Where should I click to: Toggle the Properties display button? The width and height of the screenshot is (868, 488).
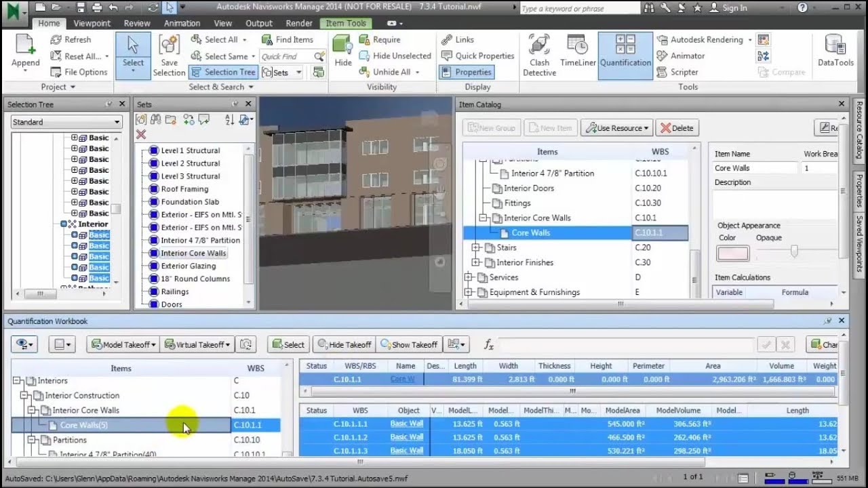[466, 73]
